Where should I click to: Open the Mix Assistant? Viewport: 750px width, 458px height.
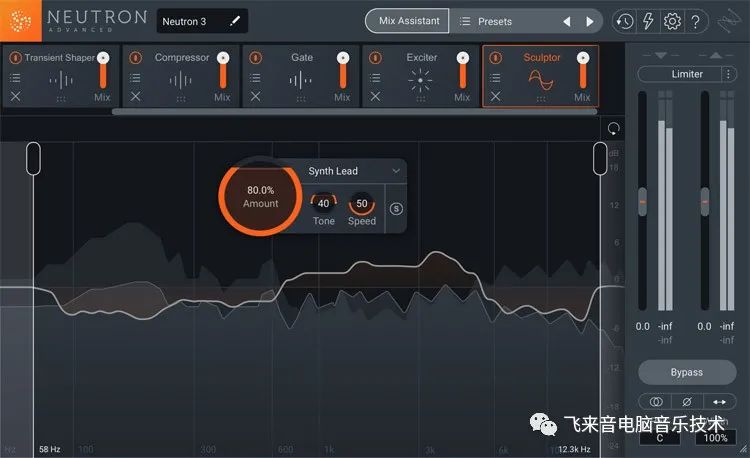(408, 21)
